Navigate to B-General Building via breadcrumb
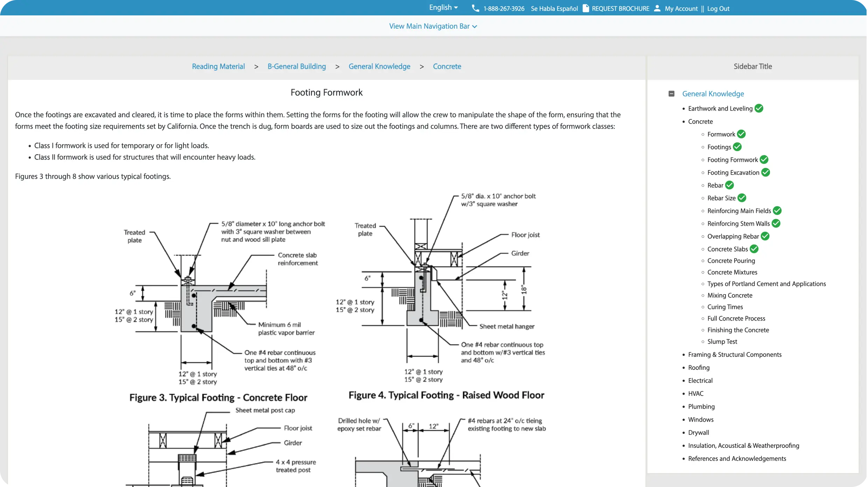868x487 pixels. point(296,66)
